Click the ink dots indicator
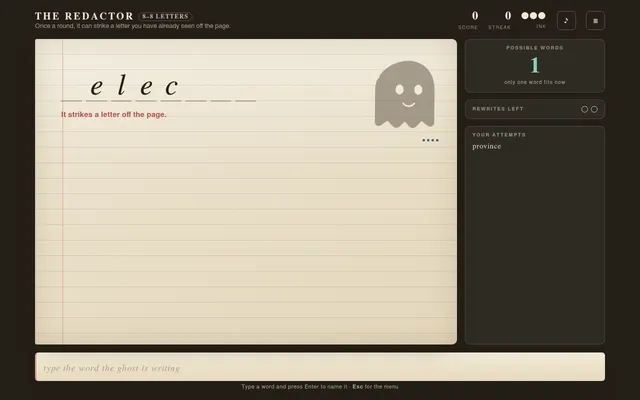Image resolution: width=640 pixels, height=400 pixels. click(x=533, y=16)
